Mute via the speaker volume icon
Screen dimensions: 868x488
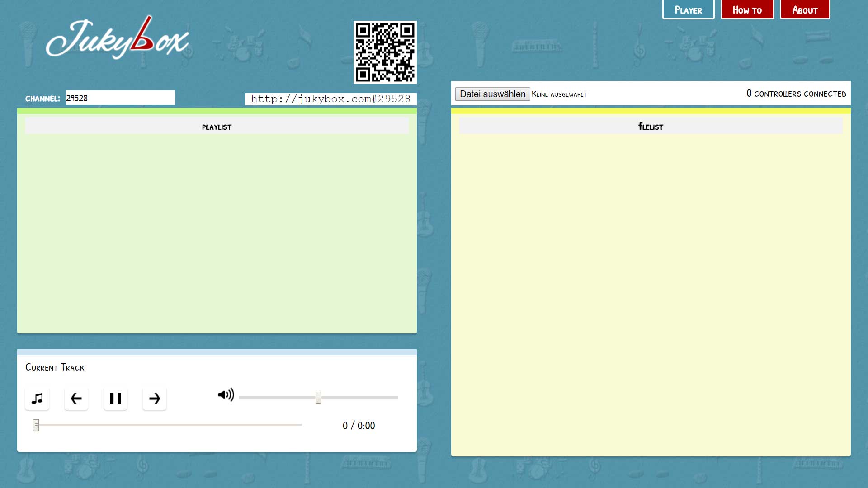coord(226,395)
